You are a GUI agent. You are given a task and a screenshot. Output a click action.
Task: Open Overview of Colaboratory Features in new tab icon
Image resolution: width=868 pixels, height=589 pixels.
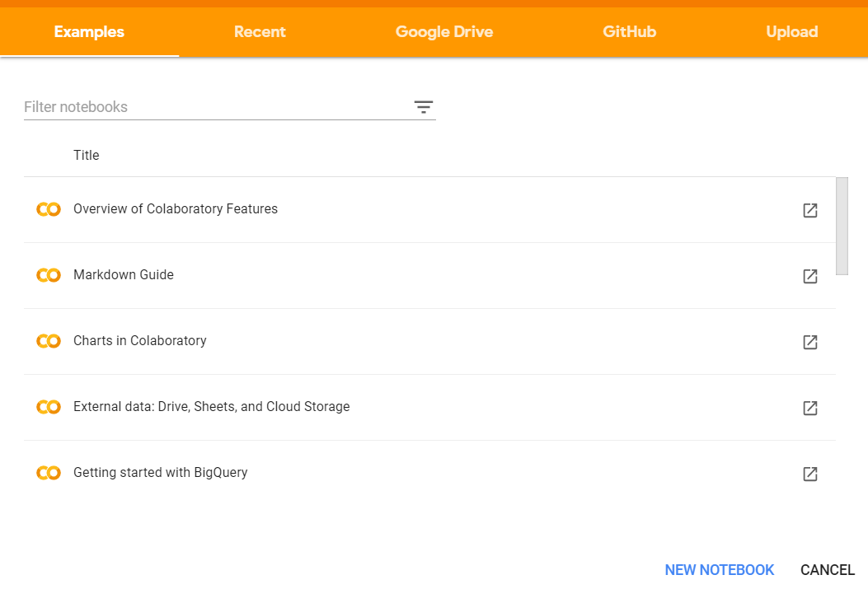(x=809, y=210)
